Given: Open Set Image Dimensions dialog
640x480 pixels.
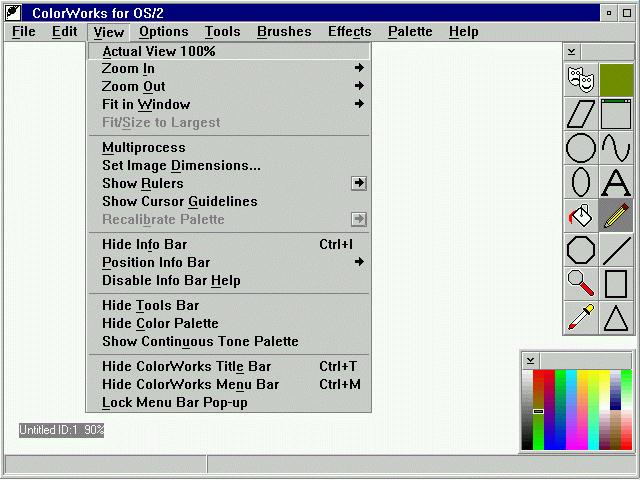Looking at the screenshot, I should click(229, 165).
